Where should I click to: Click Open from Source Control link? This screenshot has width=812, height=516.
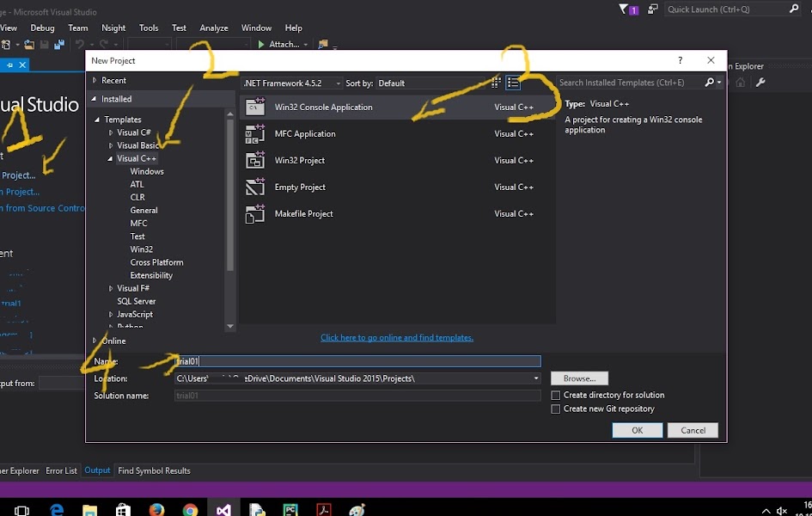pyautogui.click(x=42, y=208)
